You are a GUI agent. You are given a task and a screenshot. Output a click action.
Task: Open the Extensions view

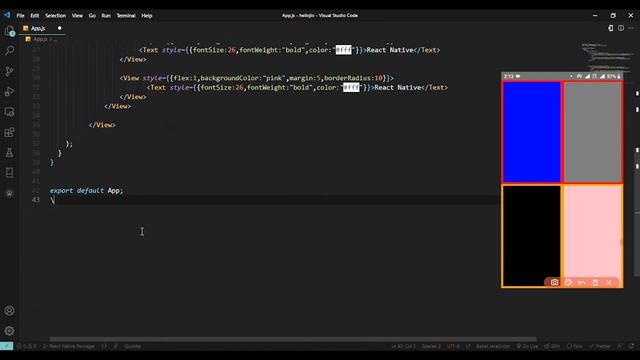click(x=9, y=132)
